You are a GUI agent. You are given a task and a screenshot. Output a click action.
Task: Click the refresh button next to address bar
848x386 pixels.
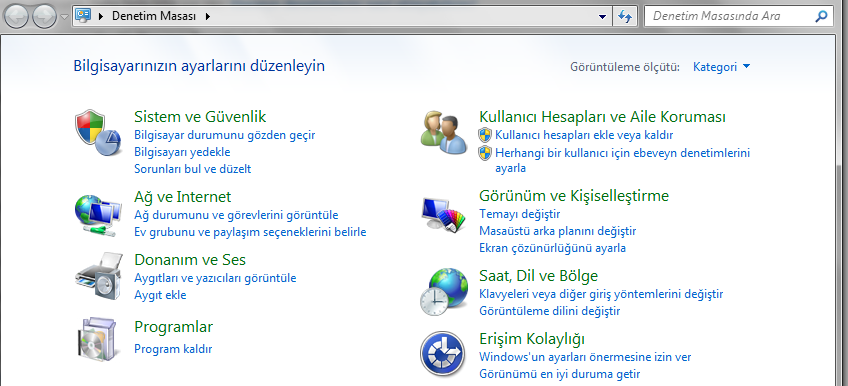click(x=625, y=16)
